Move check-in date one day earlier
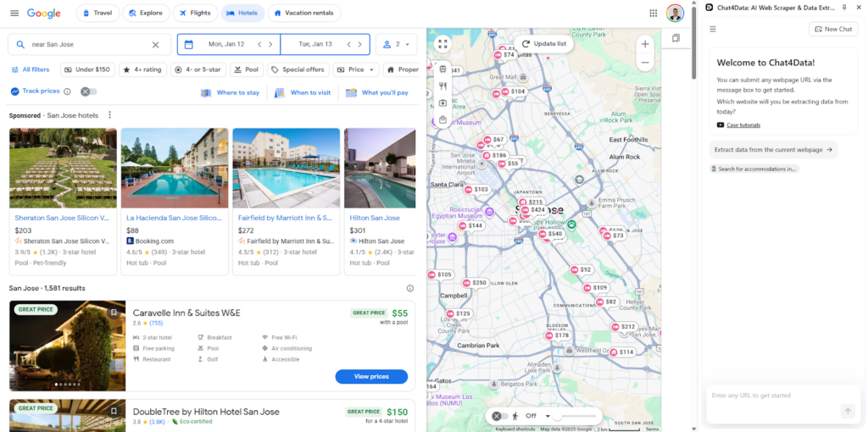 tap(259, 45)
